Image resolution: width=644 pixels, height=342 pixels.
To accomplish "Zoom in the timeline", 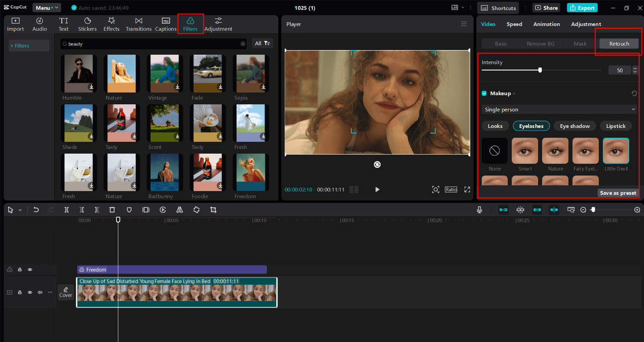I will tap(637, 210).
